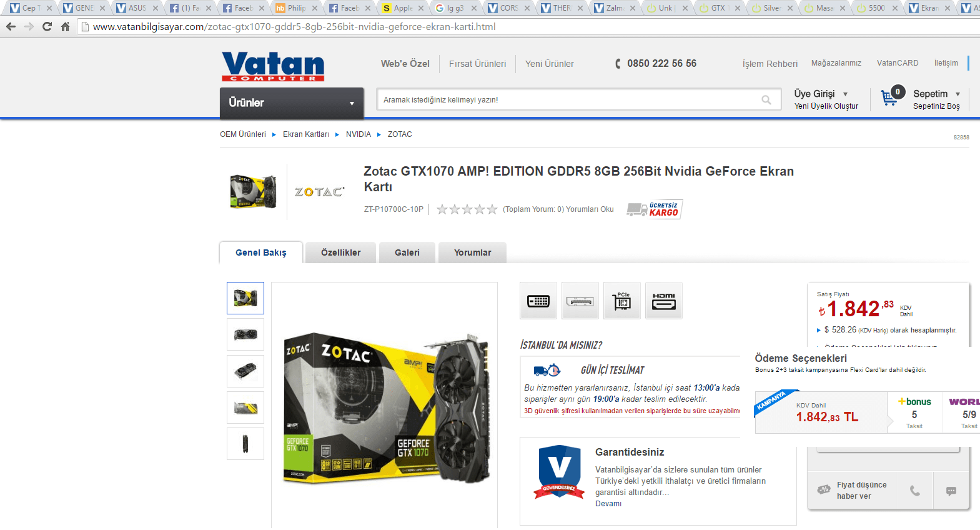Viewport: 980px width, 530px height.
Task: Click the search magnifier icon
Action: pyautogui.click(x=766, y=100)
